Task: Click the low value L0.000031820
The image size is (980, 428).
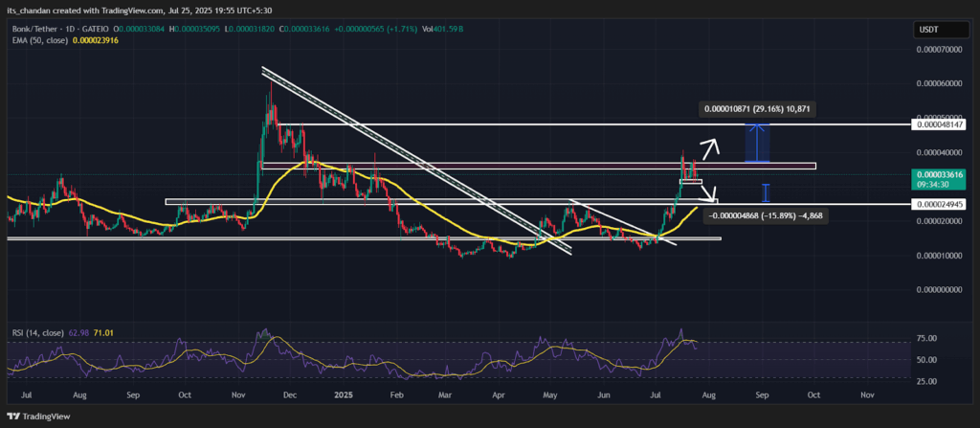Action: pos(251,30)
